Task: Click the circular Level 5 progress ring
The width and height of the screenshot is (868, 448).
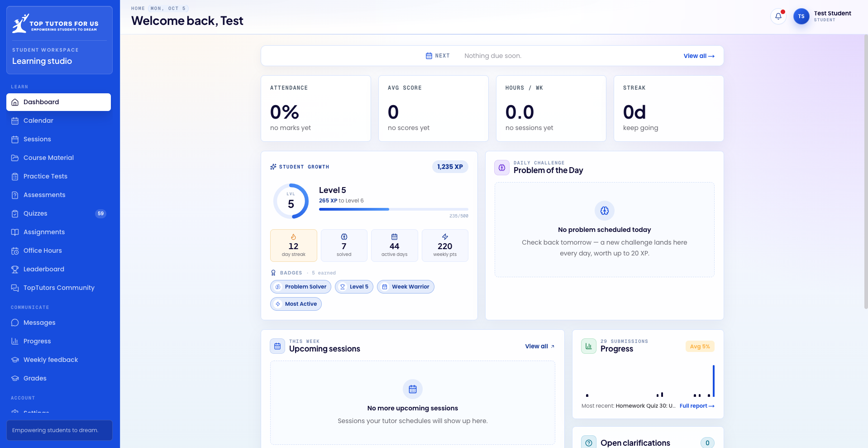Action: [x=291, y=201]
